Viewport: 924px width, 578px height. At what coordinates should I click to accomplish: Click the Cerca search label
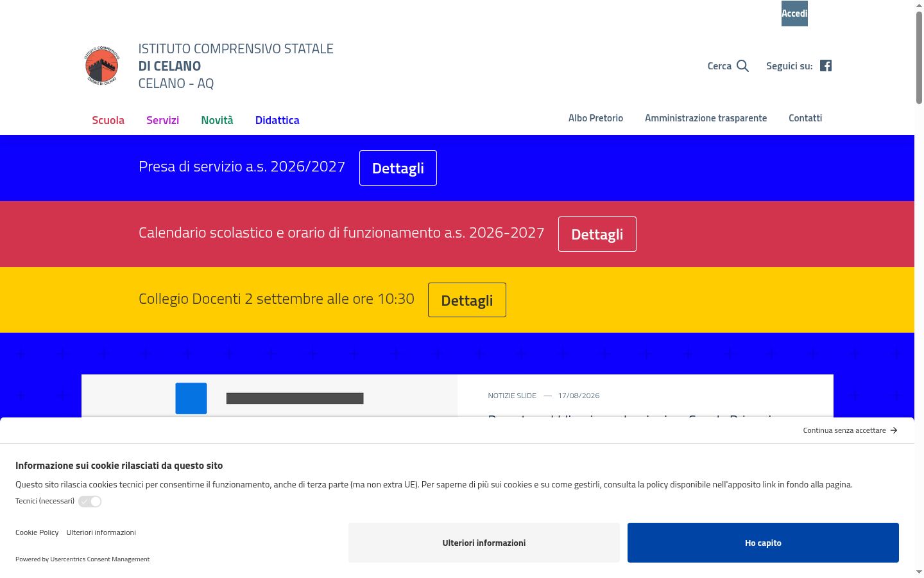click(719, 66)
